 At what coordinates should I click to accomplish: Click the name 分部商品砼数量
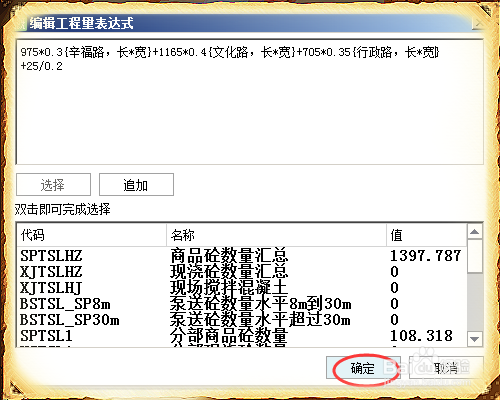click(x=229, y=336)
